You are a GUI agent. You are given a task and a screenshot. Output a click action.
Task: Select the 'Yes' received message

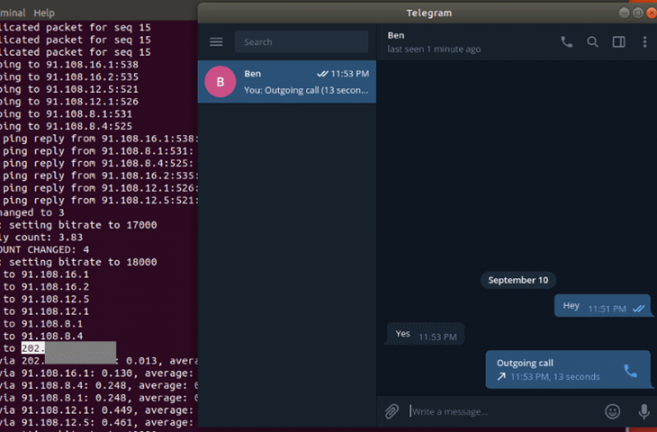(x=425, y=334)
